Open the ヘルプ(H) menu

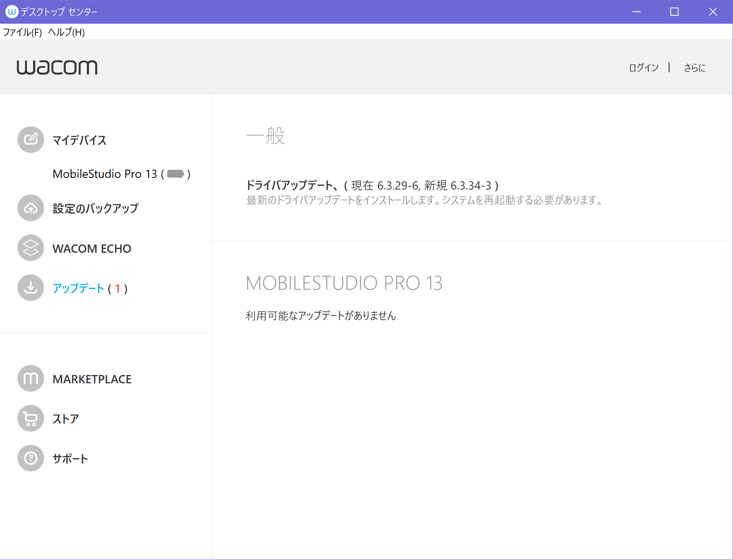point(67,32)
